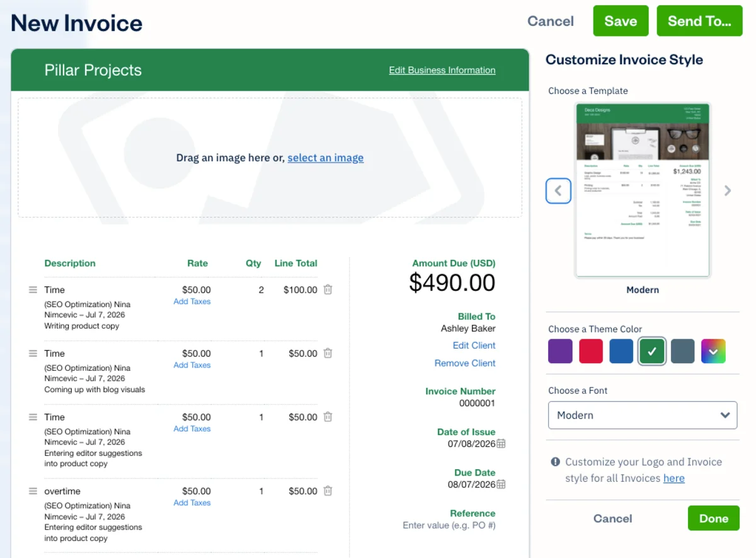
Task: Open the Choose a Font dropdown
Action: (x=643, y=416)
